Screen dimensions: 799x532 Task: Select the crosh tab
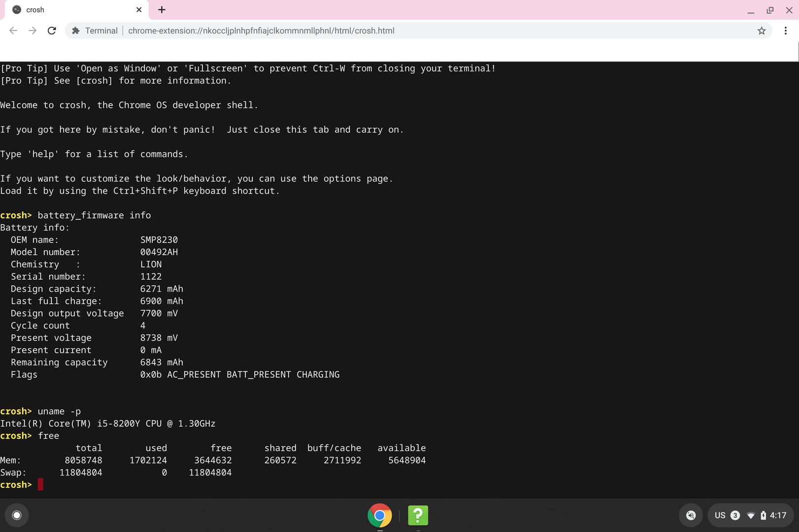point(76,10)
